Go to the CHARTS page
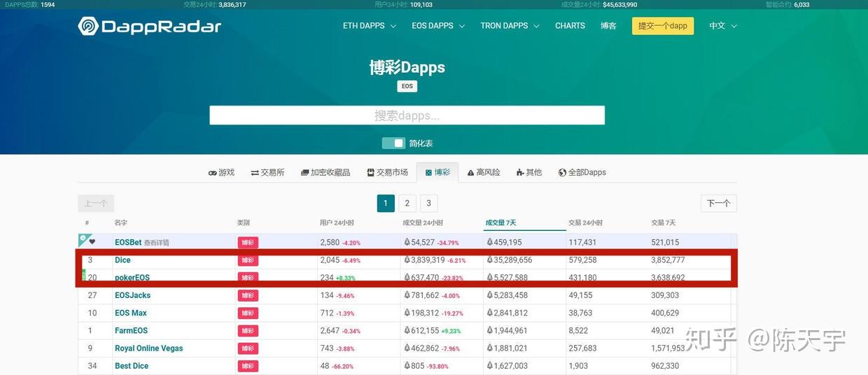This screenshot has width=868, height=375. [x=570, y=26]
